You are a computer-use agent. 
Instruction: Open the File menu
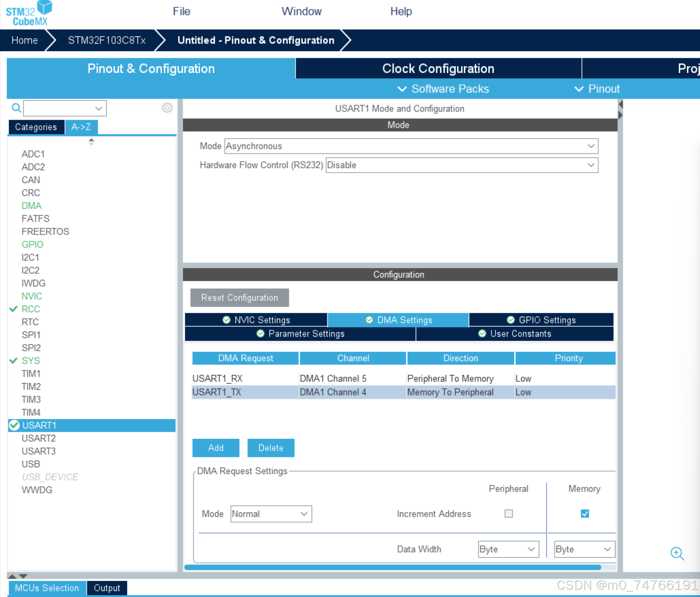coord(181,11)
